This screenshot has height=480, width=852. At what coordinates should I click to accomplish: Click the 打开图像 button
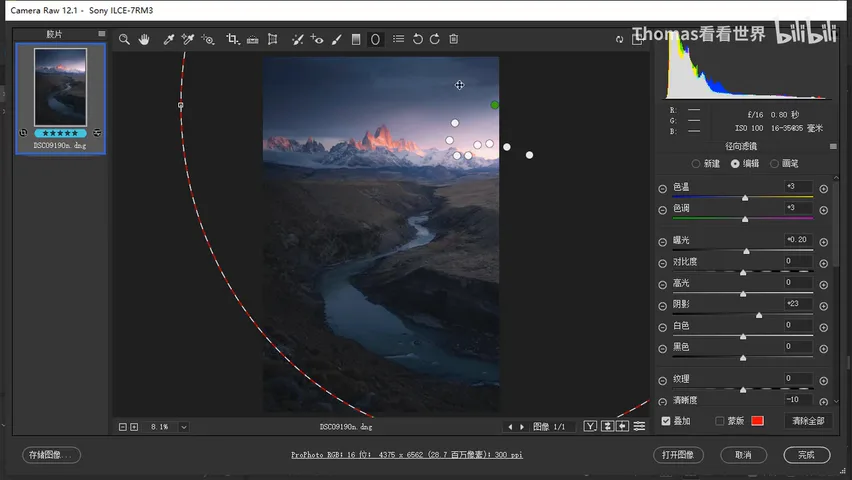point(678,455)
